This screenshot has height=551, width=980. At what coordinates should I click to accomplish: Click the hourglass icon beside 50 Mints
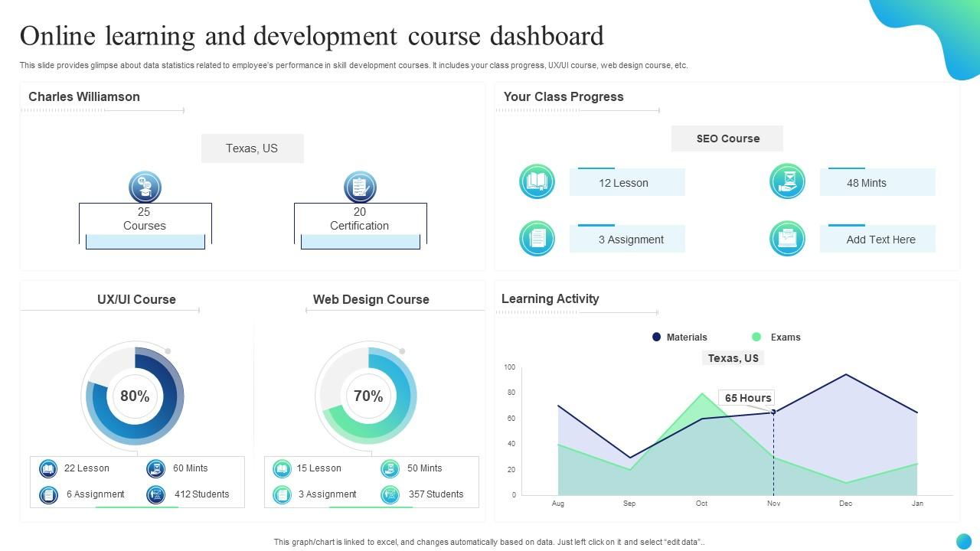(x=390, y=468)
